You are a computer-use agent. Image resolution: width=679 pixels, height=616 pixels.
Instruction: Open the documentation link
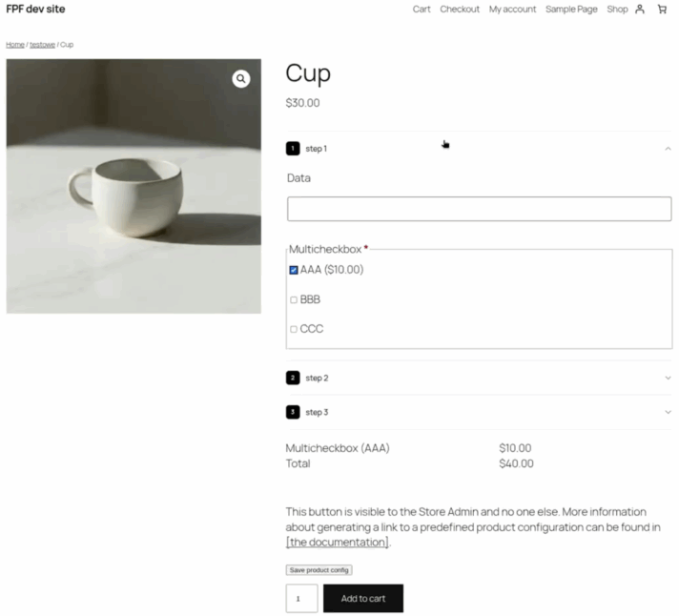click(x=338, y=543)
